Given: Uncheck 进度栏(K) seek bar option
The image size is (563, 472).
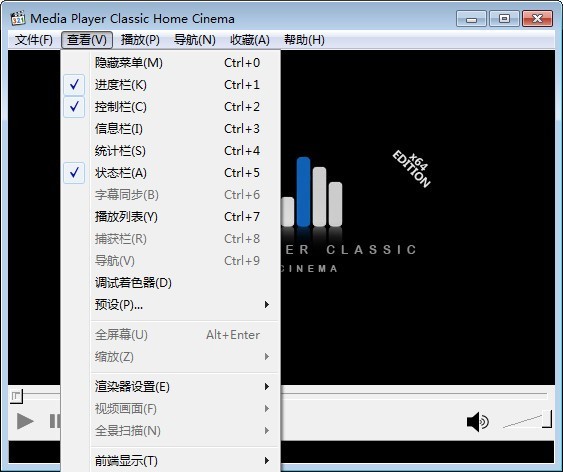Looking at the screenshot, I should coord(171,85).
